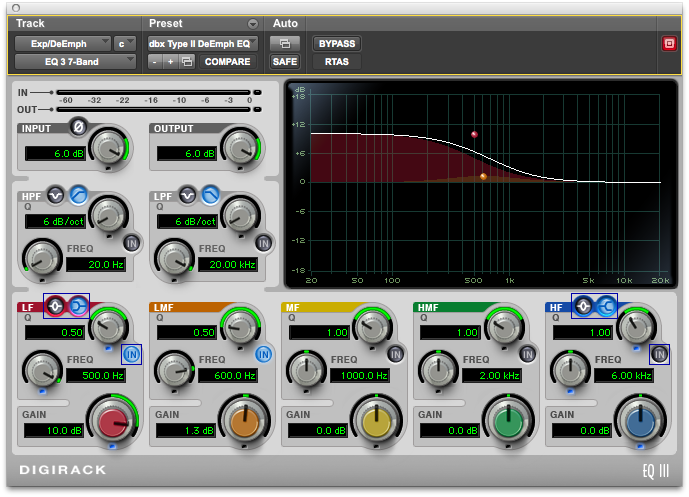
Task: Select the HPF notch filter type icon
Action: (x=55, y=195)
